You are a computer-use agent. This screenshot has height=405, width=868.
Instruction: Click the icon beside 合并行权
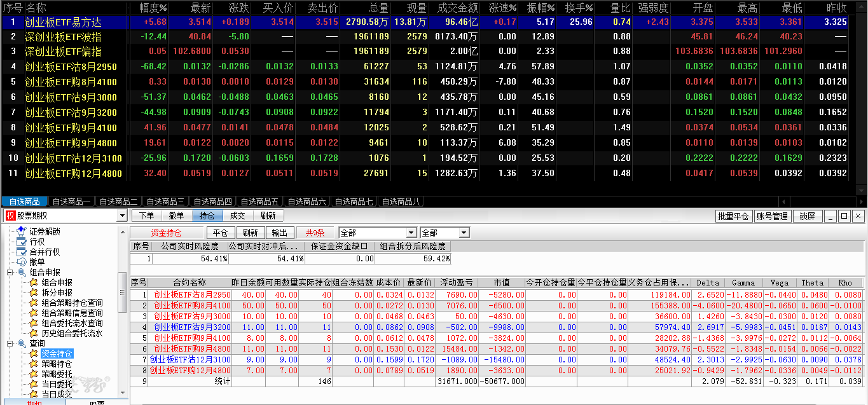click(x=21, y=252)
